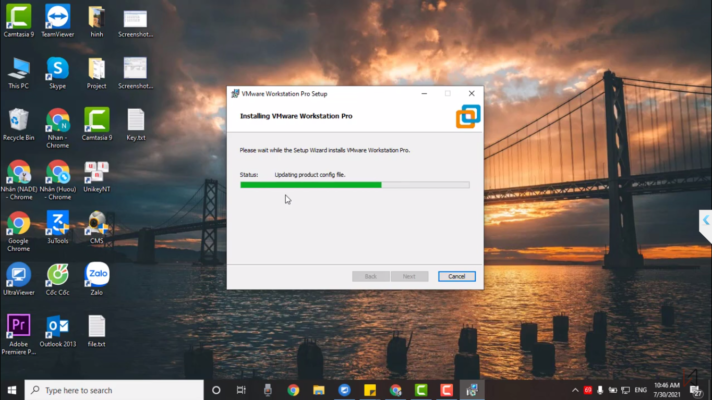Click the greyed-out Next button in setup

point(409,276)
